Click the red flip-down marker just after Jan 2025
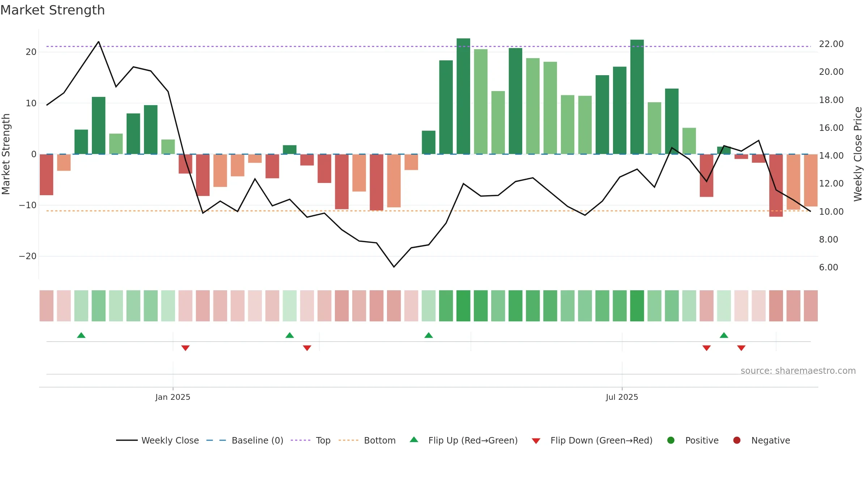The height and width of the screenshot is (488, 868). point(186,348)
